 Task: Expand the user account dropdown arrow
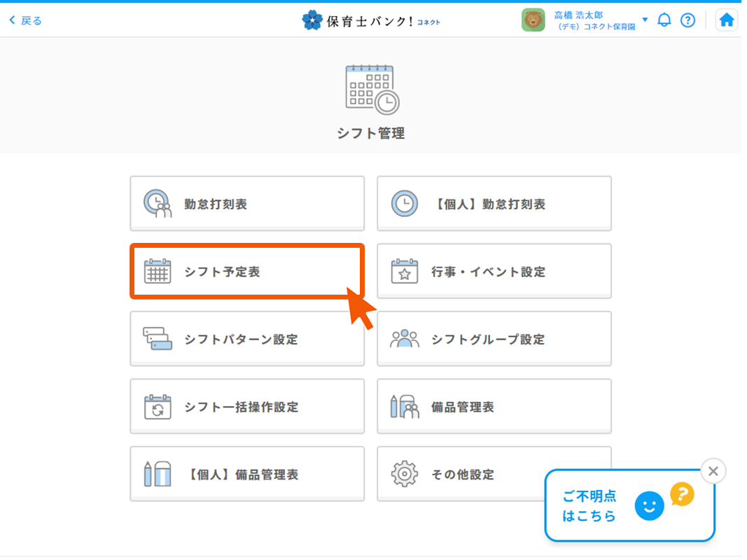(645, 20)
